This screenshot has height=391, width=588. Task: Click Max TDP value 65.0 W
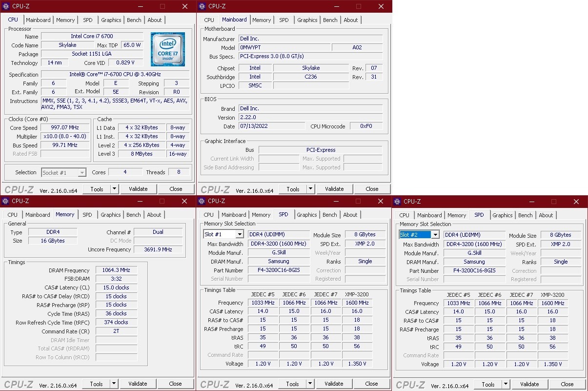coord(132,45)
